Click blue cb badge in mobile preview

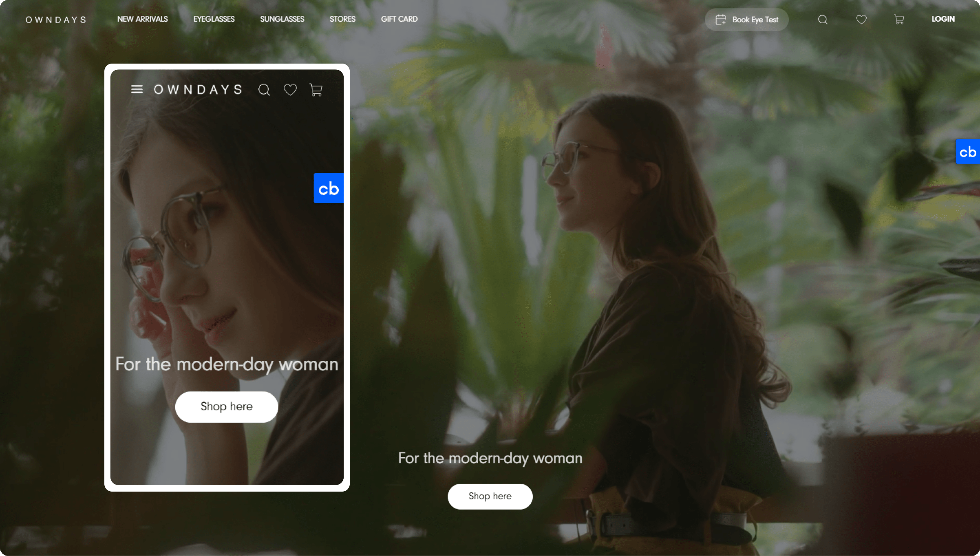329,188
